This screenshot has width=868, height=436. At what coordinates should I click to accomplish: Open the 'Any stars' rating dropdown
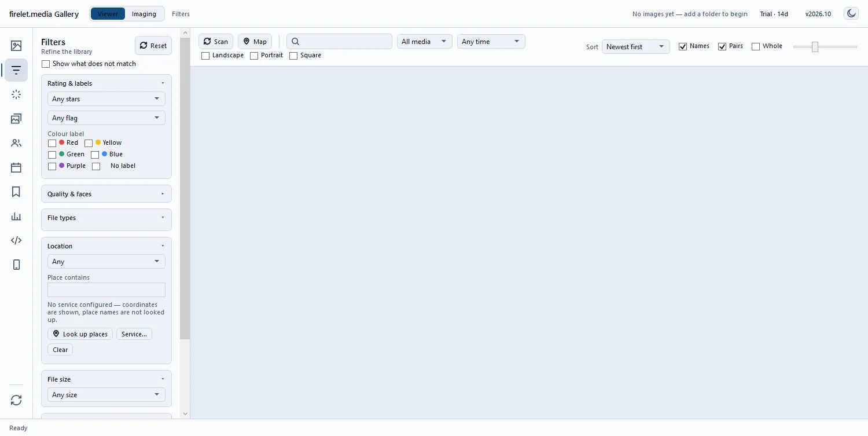[x=106, y=99]
